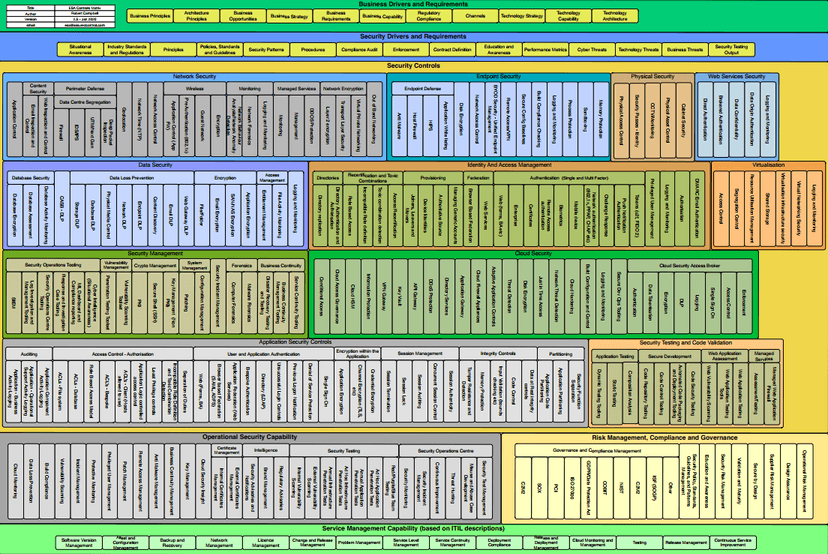Image resolution: width=828 pixels, height=554 pixels.
Task: Click the Endpoint Security section header
Action: tap(499, 76)
